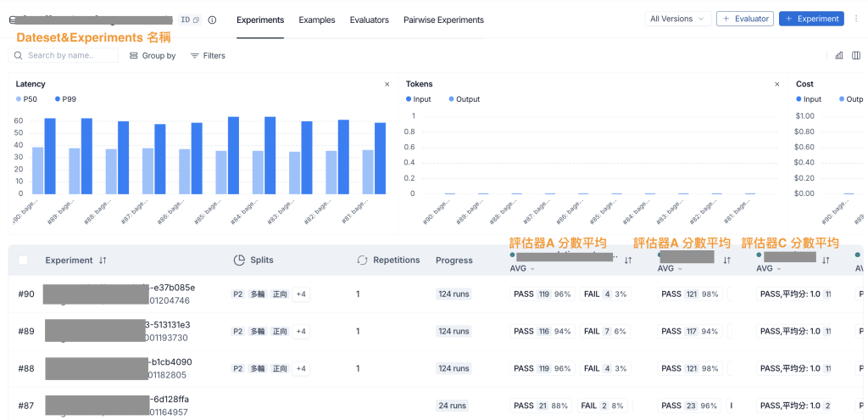
Task: Click PASS 21 88% on row #87
Action: click(x=541, y=406)
